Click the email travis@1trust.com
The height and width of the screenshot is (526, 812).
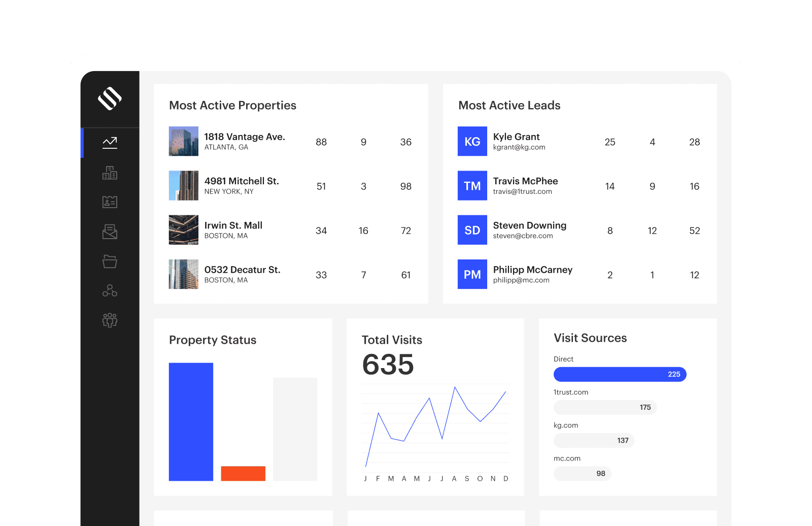(522, 191)
